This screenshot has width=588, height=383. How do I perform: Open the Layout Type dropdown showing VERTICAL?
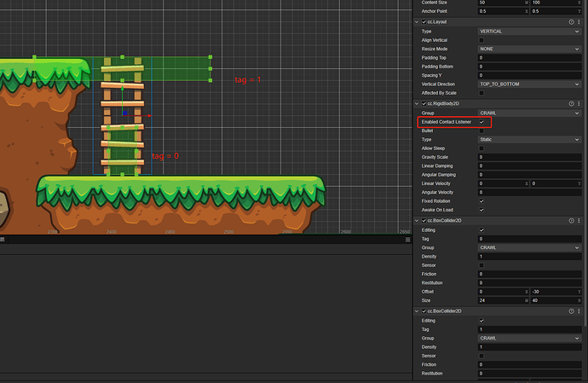click(529, 31)
